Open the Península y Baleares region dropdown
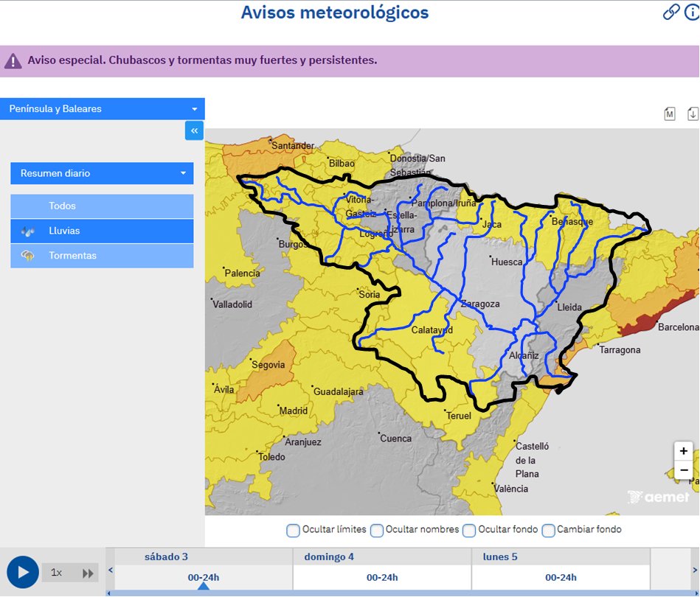The image size is (700, 597). (x=103, y=109)
